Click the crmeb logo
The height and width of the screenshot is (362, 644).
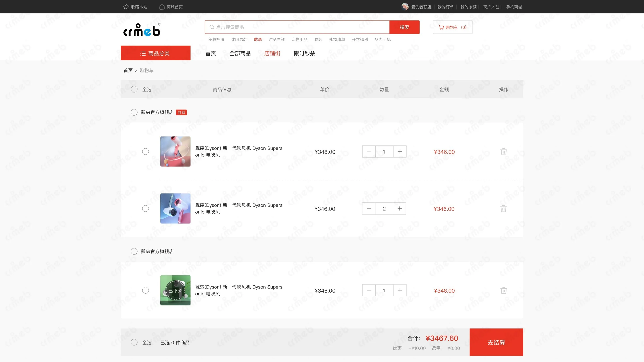142,30
